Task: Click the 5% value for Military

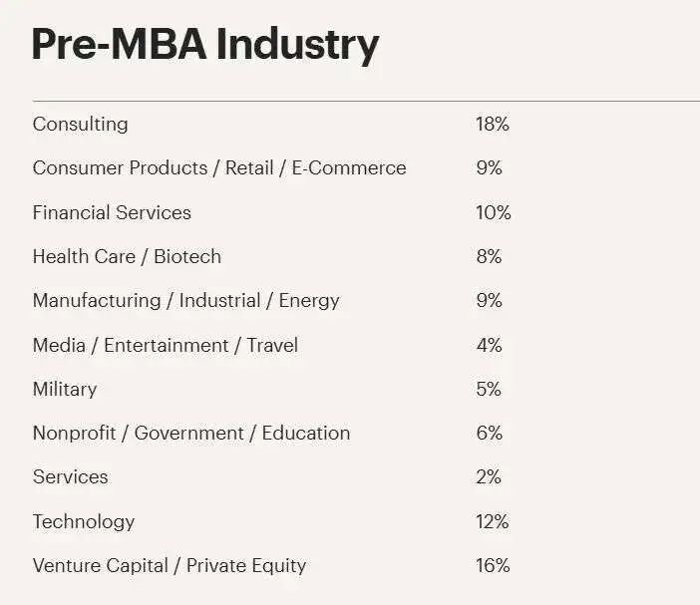Action: click(x=489, y=389)
